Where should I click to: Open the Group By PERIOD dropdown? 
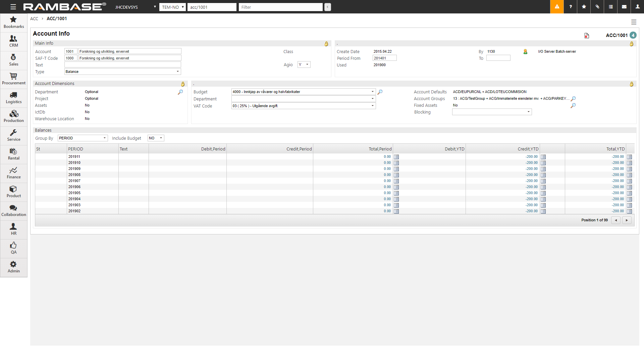(x=104, y=138)
